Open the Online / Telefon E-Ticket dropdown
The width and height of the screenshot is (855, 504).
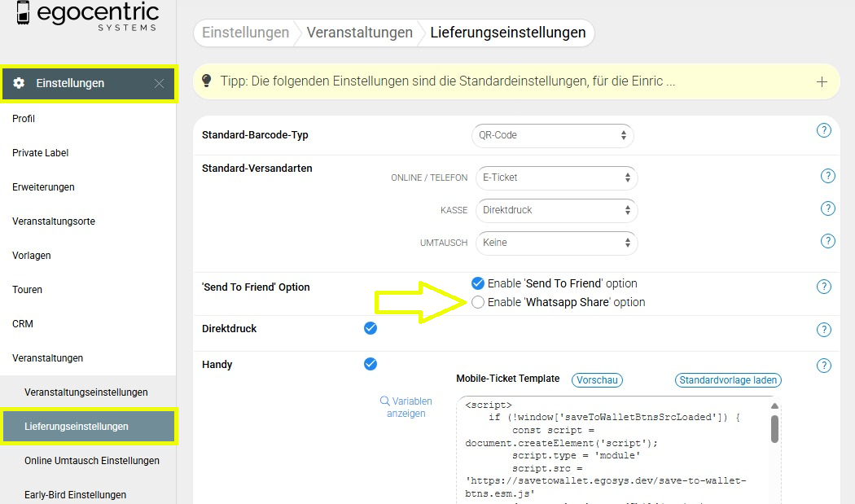click(x=556, y=177)
